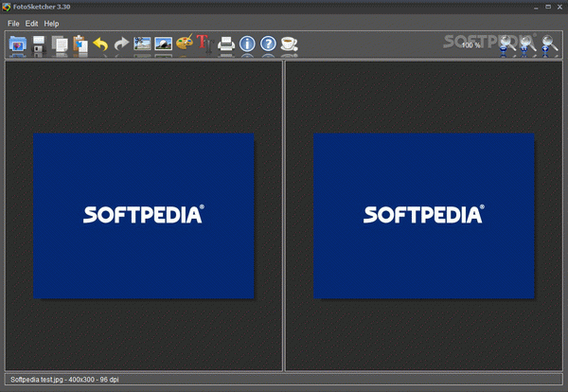Zoom out with the minus magnifier
This screenshot has width=568, height=392.
[x=506, y=45]
